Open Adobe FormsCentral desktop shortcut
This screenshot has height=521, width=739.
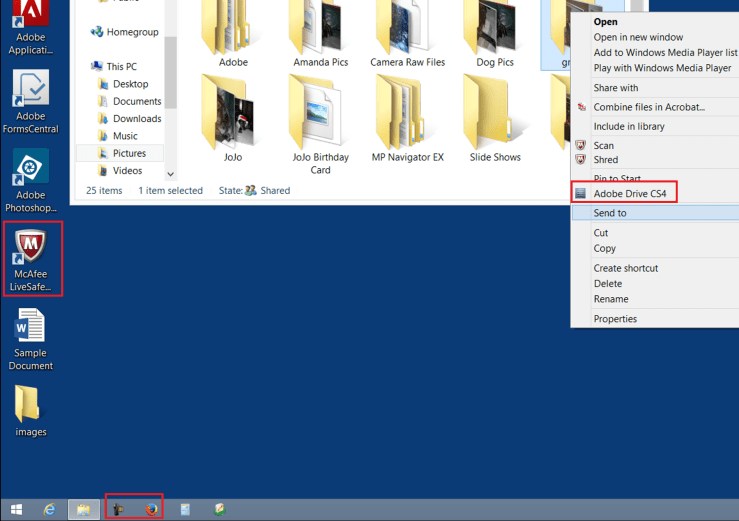click(31, 101)
